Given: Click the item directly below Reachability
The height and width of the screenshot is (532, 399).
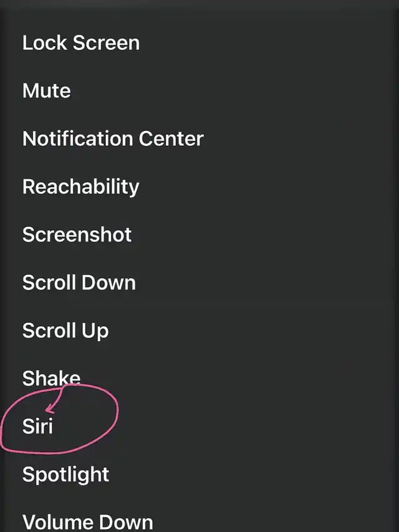Looking at the screenshot, I should tap(77, 235).
